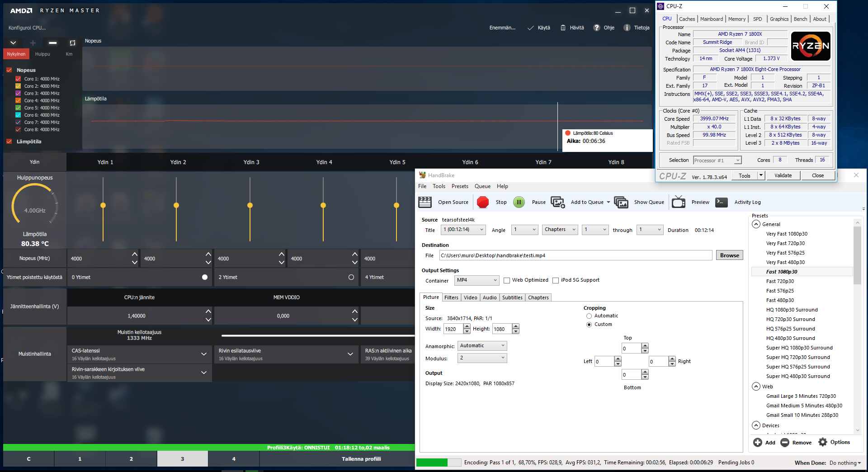The width and height of the screenshot is (868, 472).
Task: Open the Modulus dropdown
Action: [x=482, y=358]
